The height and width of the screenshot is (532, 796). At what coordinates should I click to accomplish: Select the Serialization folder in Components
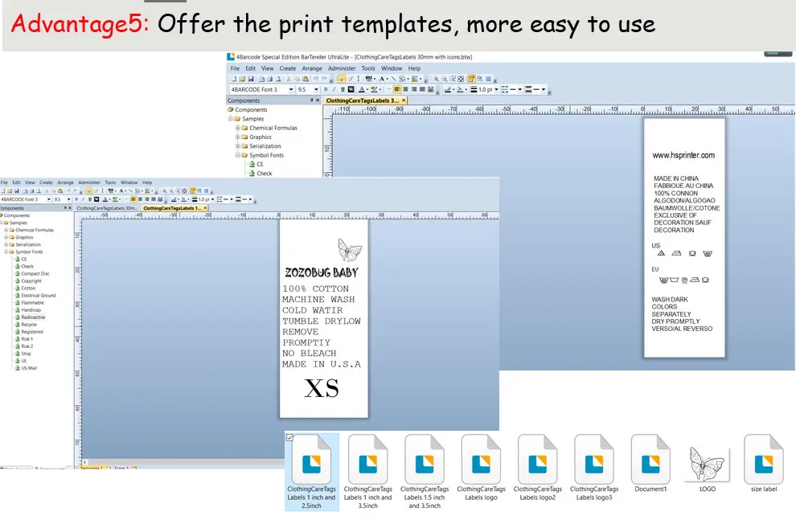[265, 146]
